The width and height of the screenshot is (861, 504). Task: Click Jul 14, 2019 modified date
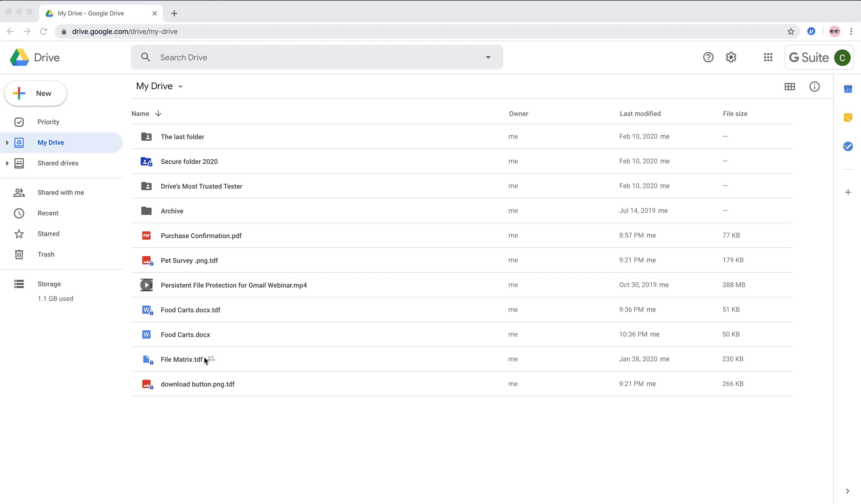(x=637, y=211)
